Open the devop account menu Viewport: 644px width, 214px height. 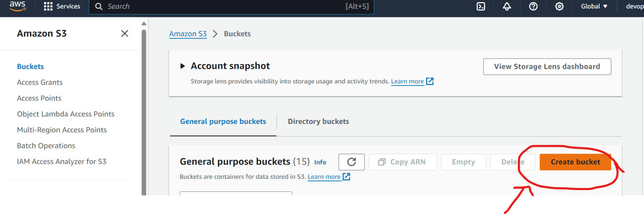pyautogui.click(x=635, y=6)
